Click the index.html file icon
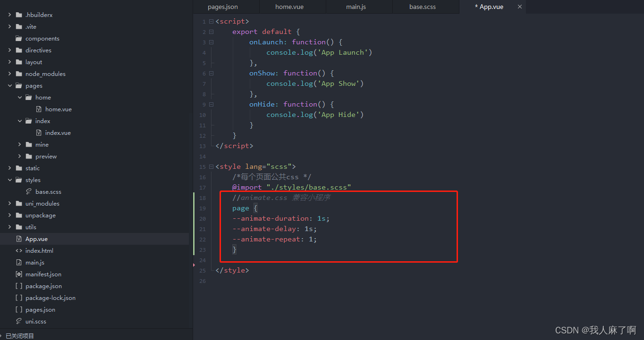 19,251
